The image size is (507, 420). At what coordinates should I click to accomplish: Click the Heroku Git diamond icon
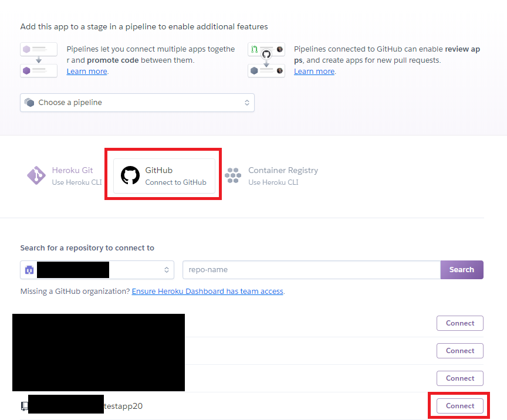pos(36,175)
